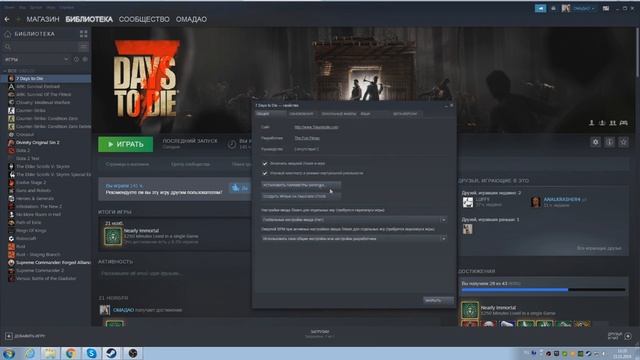
Task: Select Path of Exile in game list
Action: (28, 222)
